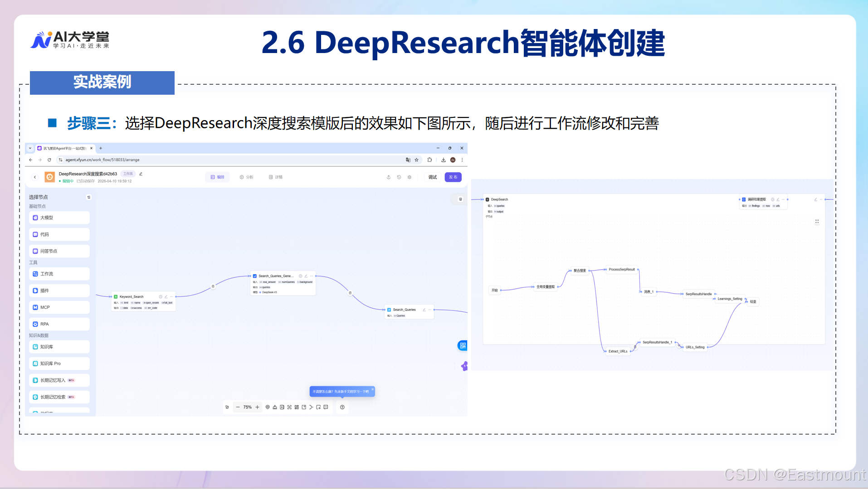Click the locate/target icon in bottom toolbar

click(x=268, y=407)
